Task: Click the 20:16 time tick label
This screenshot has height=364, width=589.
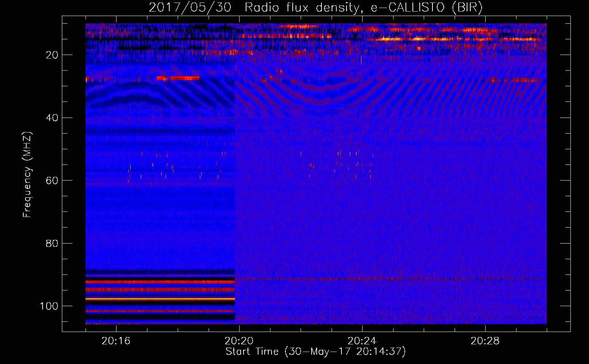Action: (116, 341)
